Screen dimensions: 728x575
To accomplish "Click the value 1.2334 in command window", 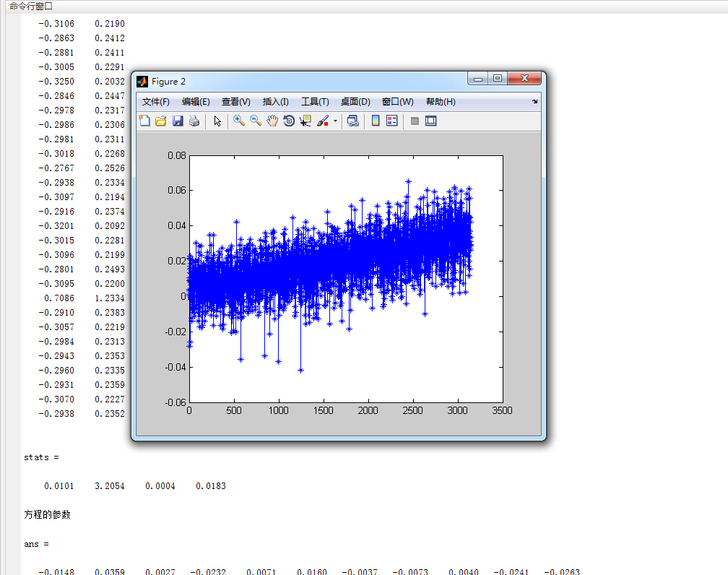I will tap(110, 298).
